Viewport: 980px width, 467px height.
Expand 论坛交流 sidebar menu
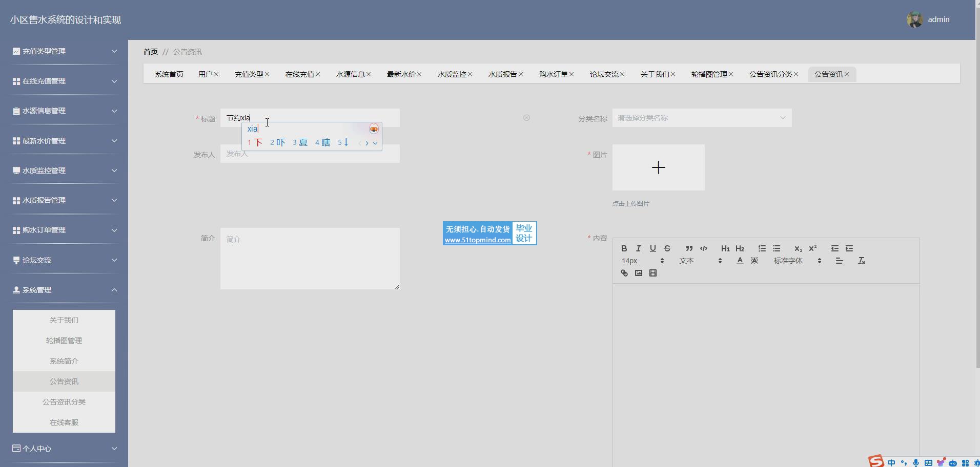(64, 260)
